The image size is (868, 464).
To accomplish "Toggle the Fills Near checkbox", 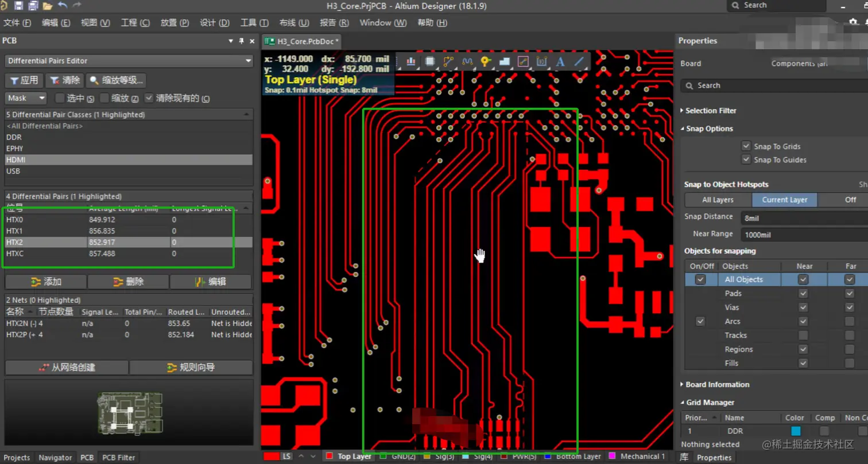I will [x=803, y=363].
